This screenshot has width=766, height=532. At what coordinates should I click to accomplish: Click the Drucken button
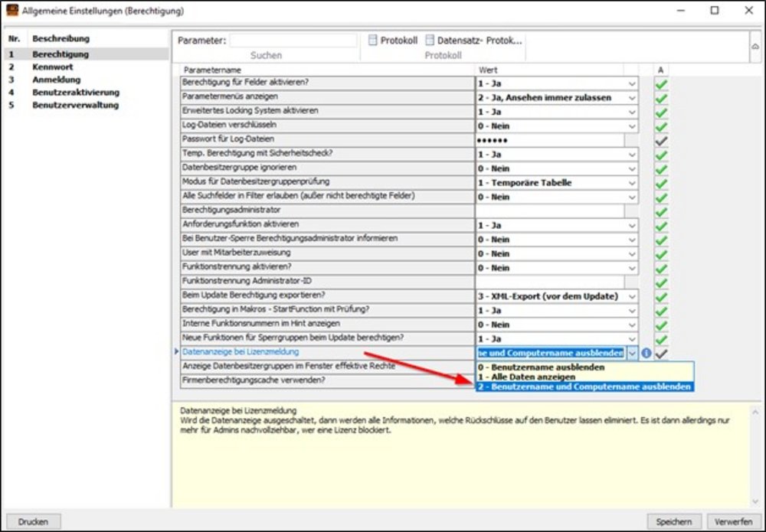click(x=33, y=521)
